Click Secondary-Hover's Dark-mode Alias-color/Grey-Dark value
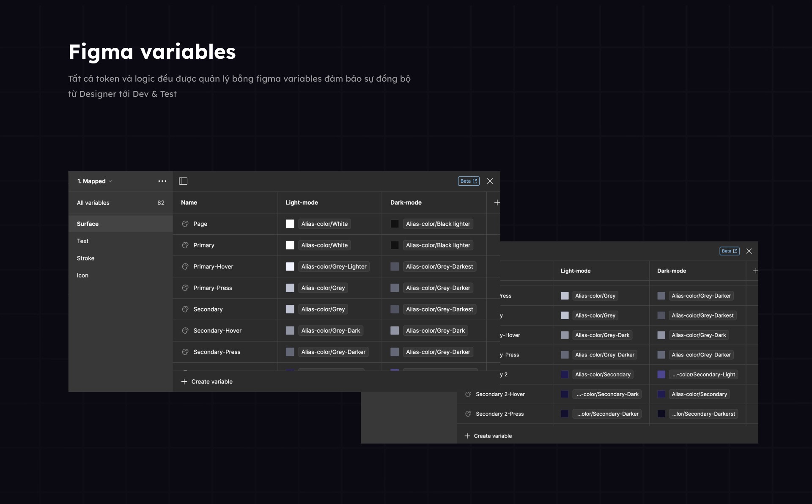Screen dimensions: 812x504 [436, 331]
